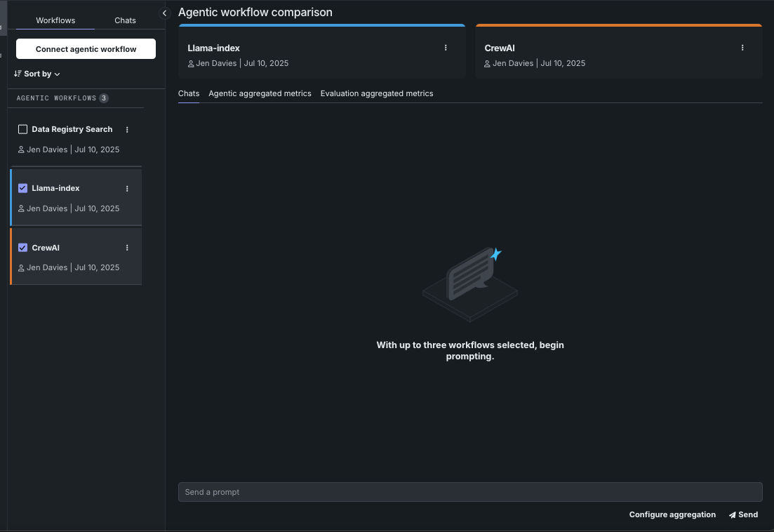Uncheck the Llama-index workflow checkbox
774x532 pixels.
[22, 188]
